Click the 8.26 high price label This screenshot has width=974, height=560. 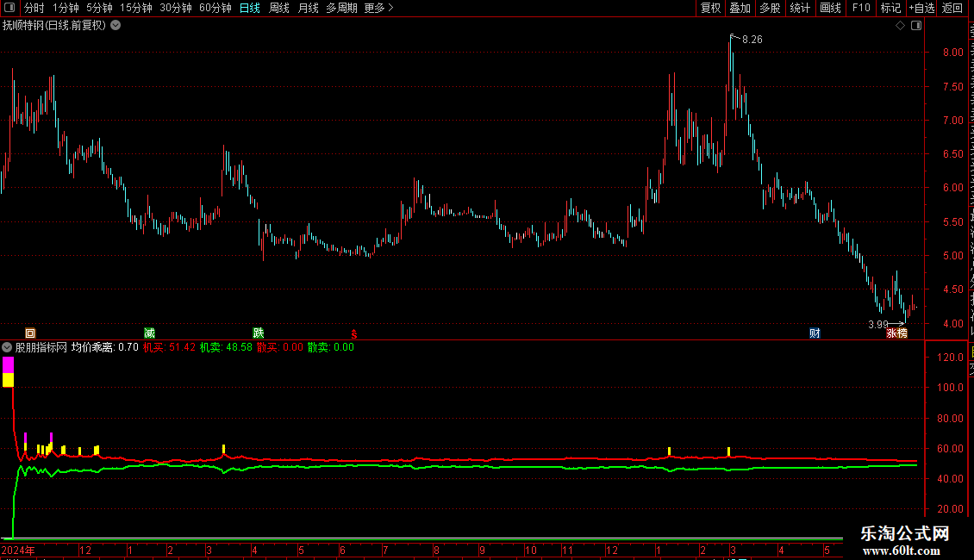pos(752,39)
